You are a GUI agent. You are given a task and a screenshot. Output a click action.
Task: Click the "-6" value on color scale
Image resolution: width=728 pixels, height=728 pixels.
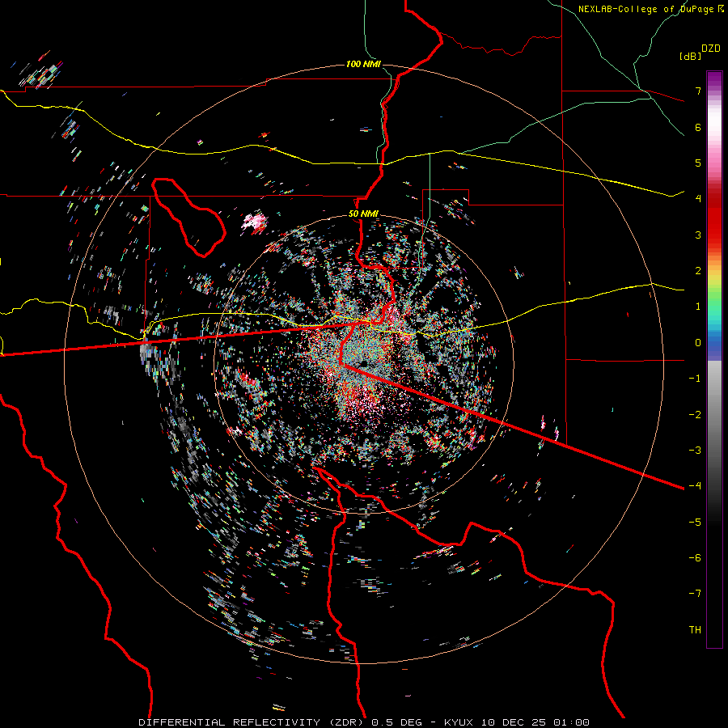[695, 558]
